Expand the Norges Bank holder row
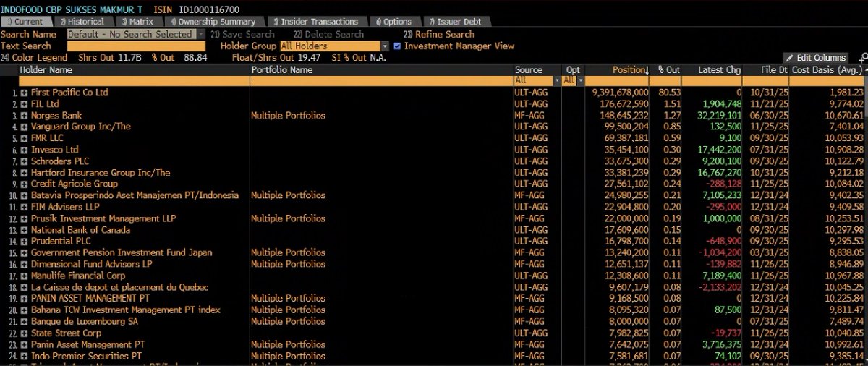Viewport: 868px width, 366px height. [x=24, y=116]
